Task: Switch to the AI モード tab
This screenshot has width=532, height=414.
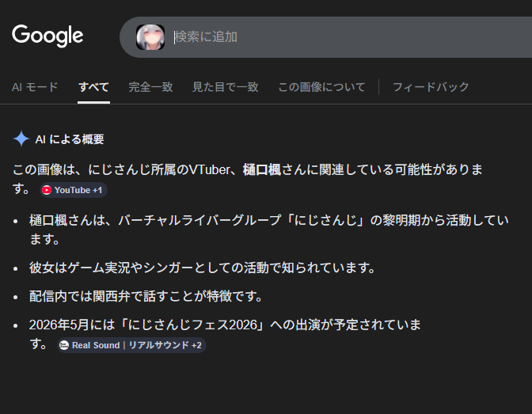Action: pyautogui.click(x=35, y=87)
